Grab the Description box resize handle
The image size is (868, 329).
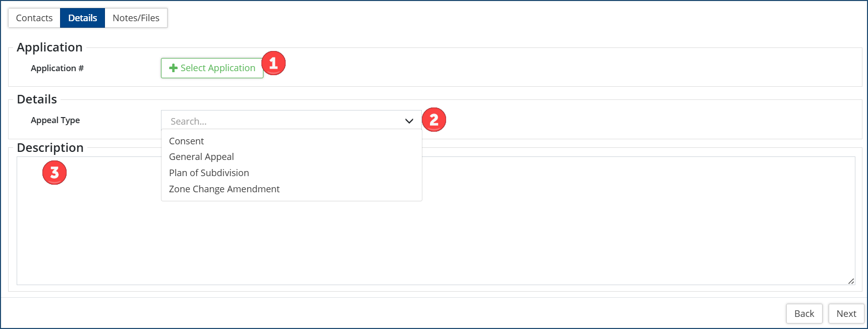click(x=851, y=281)
